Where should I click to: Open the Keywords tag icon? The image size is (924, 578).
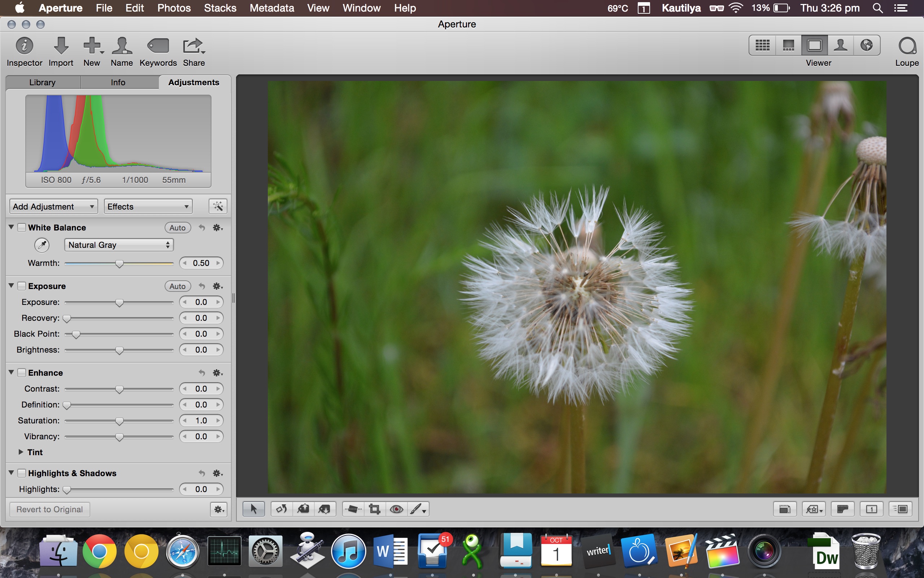(158, 46)
